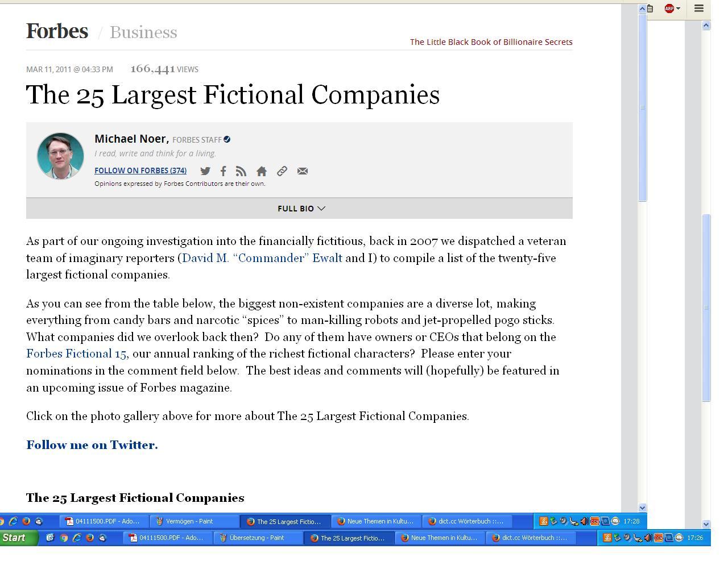Open the Business section link

coord(143,32)
